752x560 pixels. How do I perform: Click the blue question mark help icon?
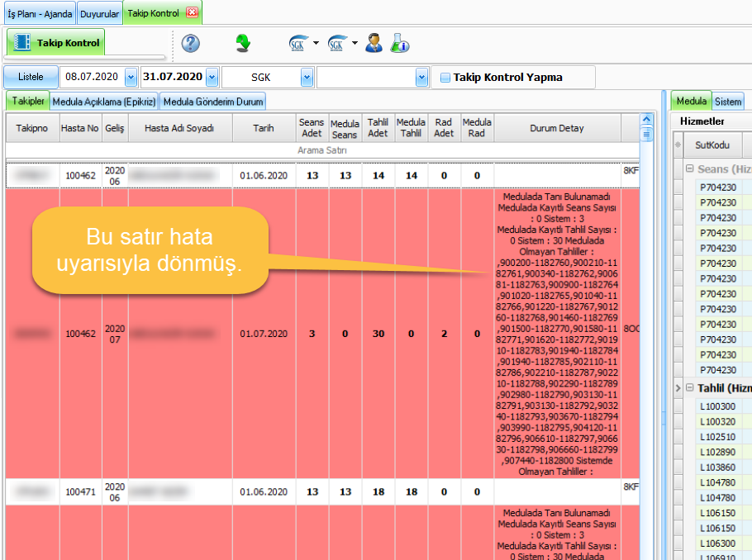coord(190,43)
